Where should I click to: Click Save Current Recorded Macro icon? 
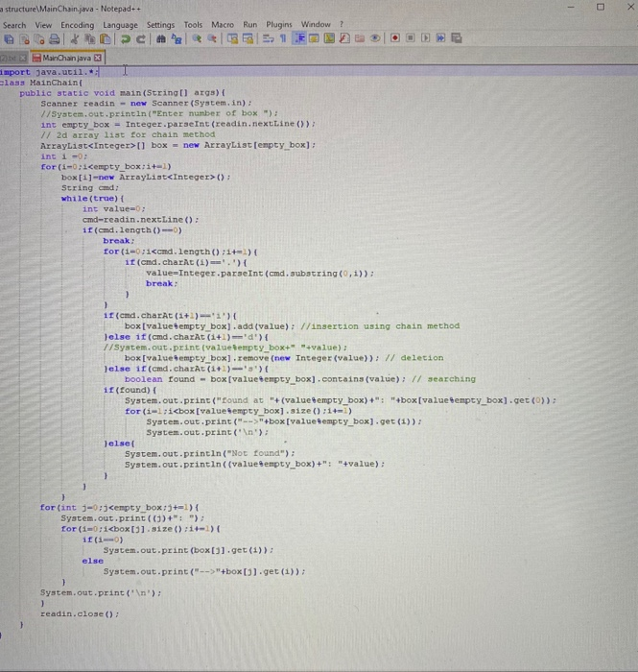(457, 38)
